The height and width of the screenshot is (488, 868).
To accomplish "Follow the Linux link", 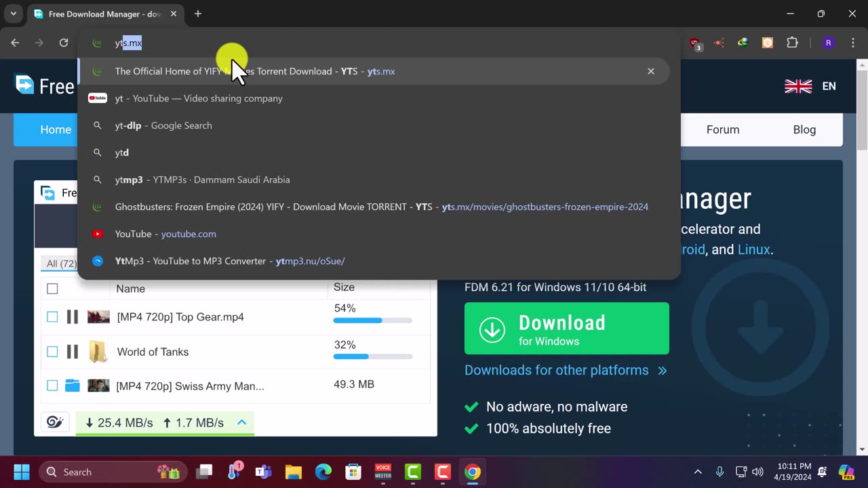I will (753, 249).
